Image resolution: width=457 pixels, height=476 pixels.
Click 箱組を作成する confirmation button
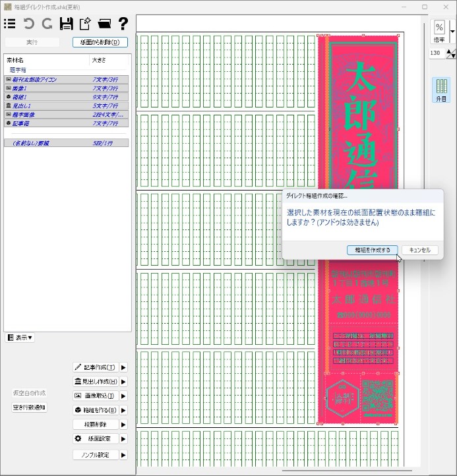click(x=373, y=250)
